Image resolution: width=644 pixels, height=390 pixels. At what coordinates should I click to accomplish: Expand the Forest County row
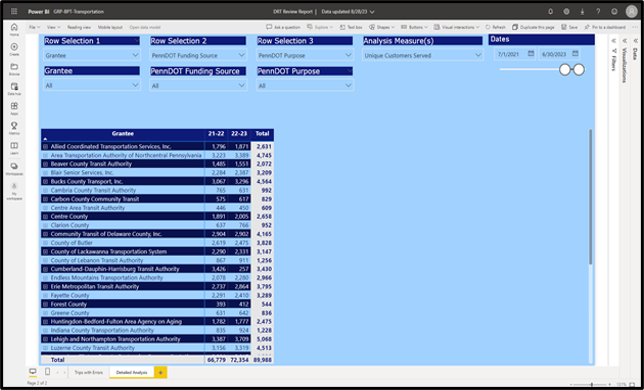(x=46, y=304)
